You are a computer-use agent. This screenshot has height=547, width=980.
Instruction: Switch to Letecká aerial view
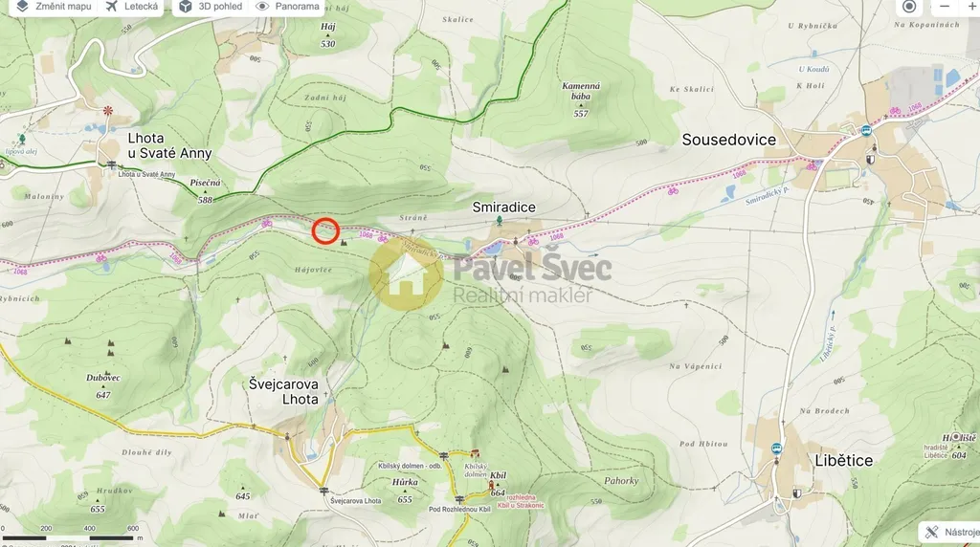[132, 7]
